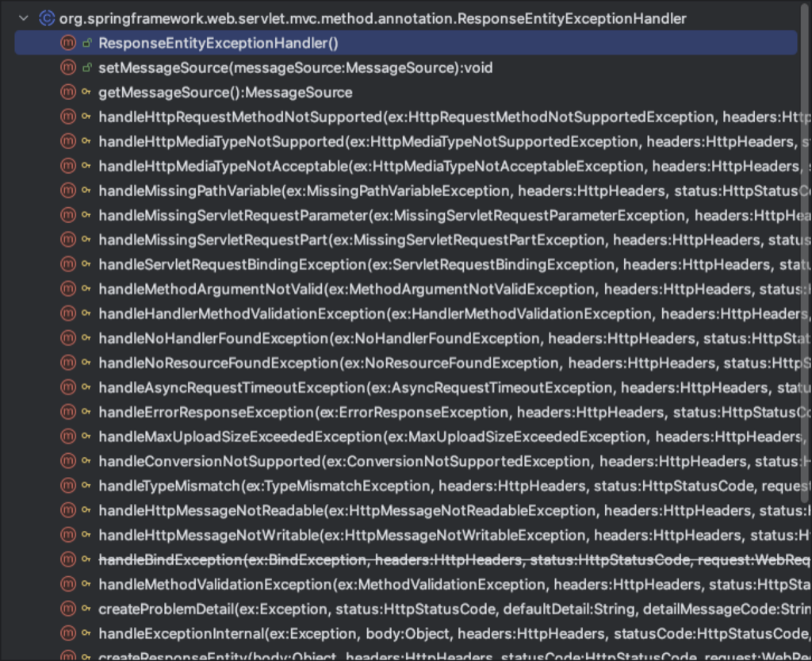The height and width of the screenshot is (661, 812).
Task: Click public visibility icon beside setMessageSource
Action: 87,67
